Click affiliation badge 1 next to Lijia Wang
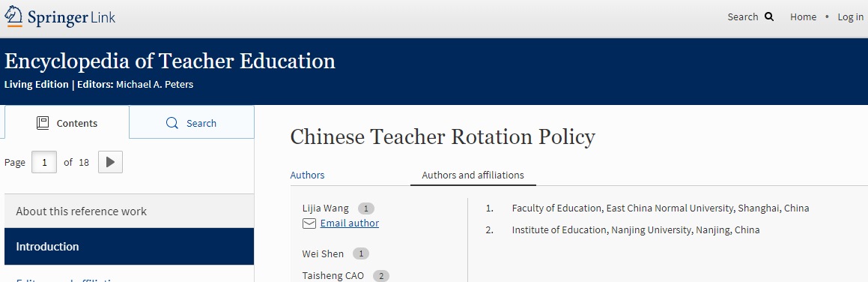Viewport: 868px width, 282px height. click(366, 208)
